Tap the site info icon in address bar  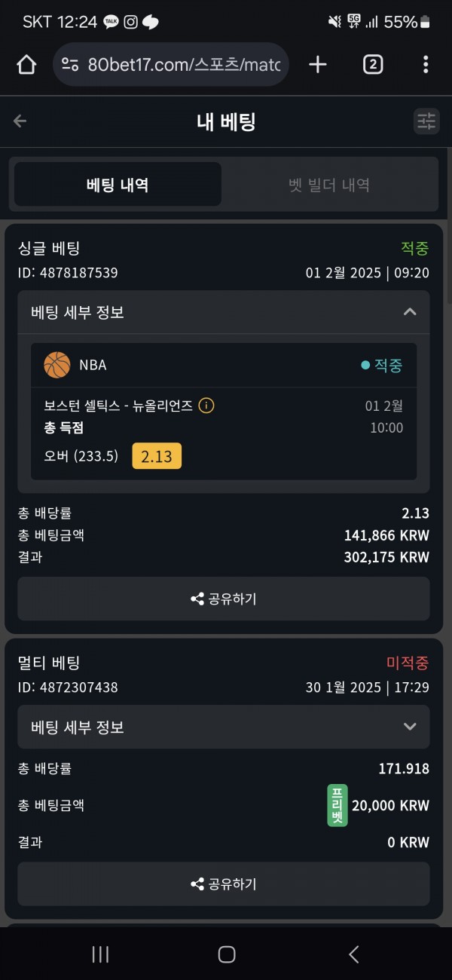(x=70, y=65)
